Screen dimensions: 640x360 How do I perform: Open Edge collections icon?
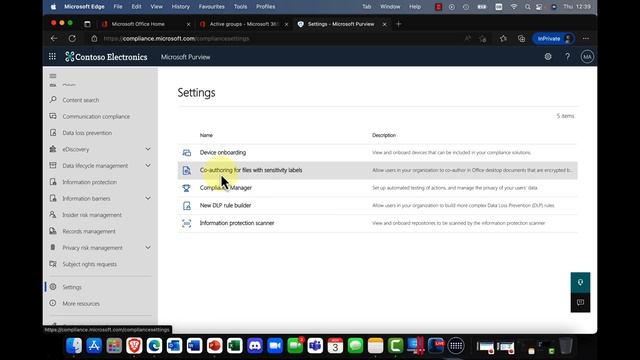point(521,38)
